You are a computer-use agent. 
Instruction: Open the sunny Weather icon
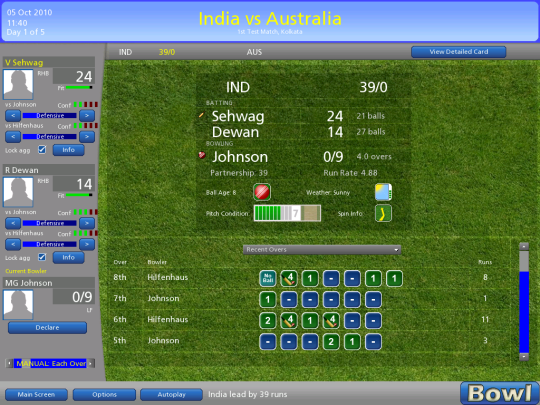[x=383, y=192]
